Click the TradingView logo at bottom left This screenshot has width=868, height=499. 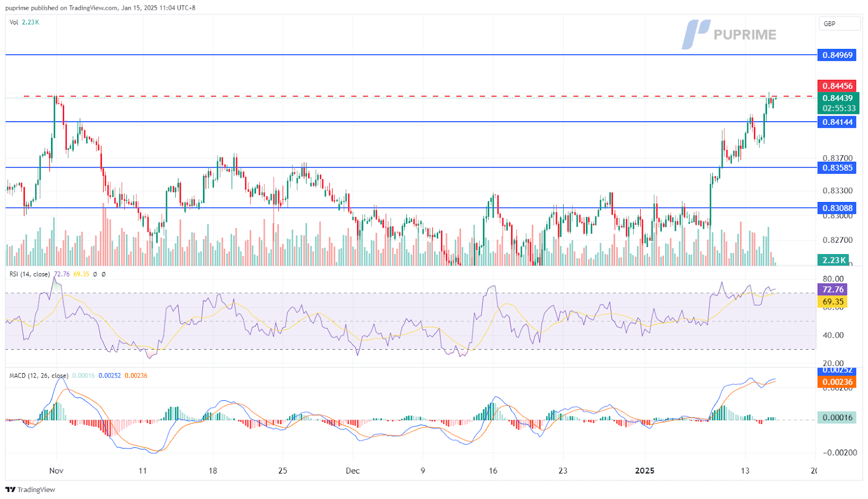point(30,490)
